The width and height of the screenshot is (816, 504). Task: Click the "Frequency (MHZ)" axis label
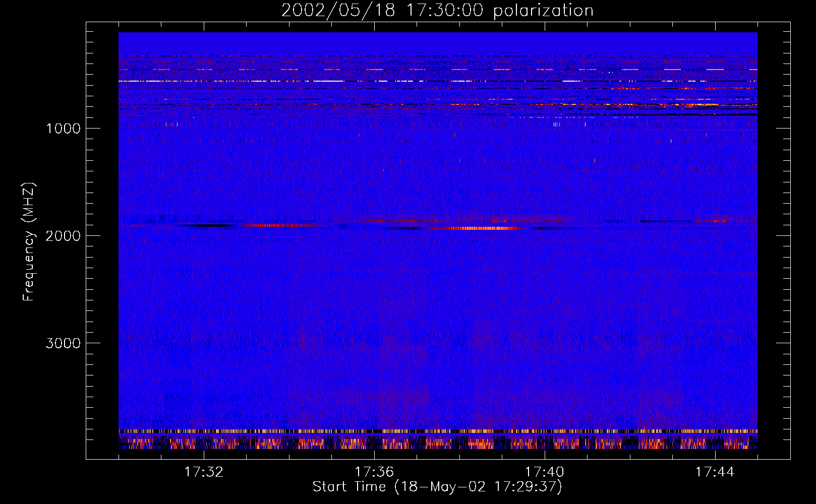[x=29, y=242]
